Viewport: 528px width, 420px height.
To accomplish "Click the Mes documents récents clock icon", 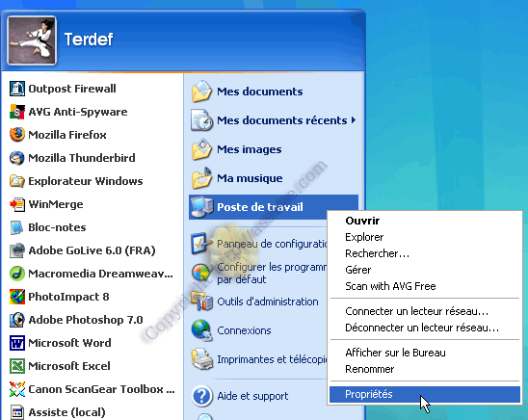I will tap(201, 120).
